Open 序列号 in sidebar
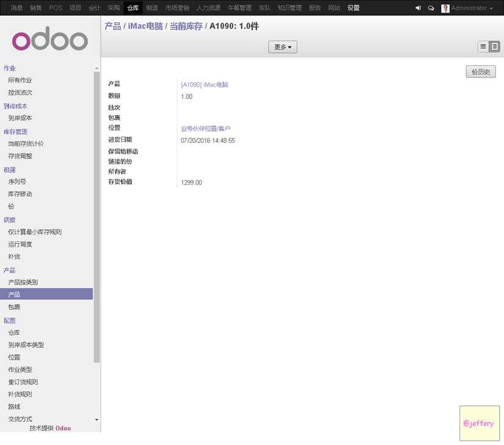The image size is (504, 445). pyautogui.click(x=17, y=182)
